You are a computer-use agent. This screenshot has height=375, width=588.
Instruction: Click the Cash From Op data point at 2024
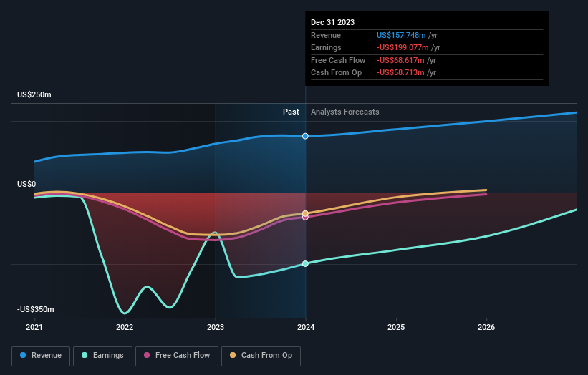point(305,213)
